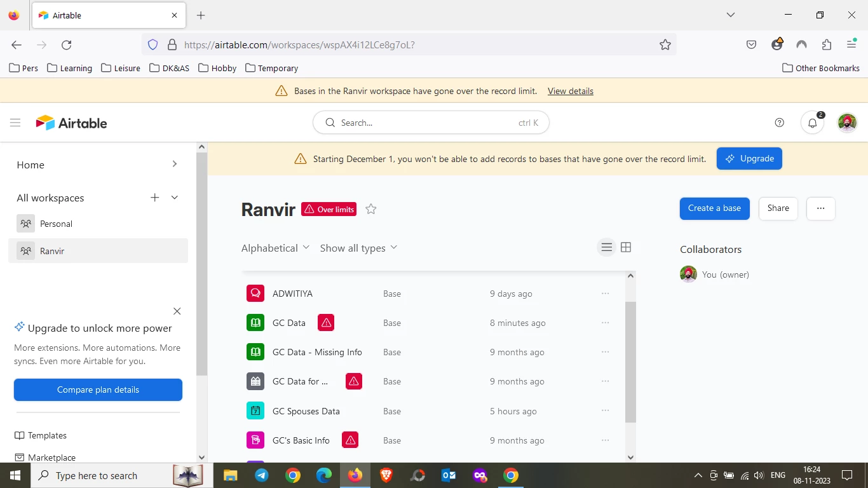Star the Ranvir workspace
868x488 pixels.
click(x=371, y=209)
